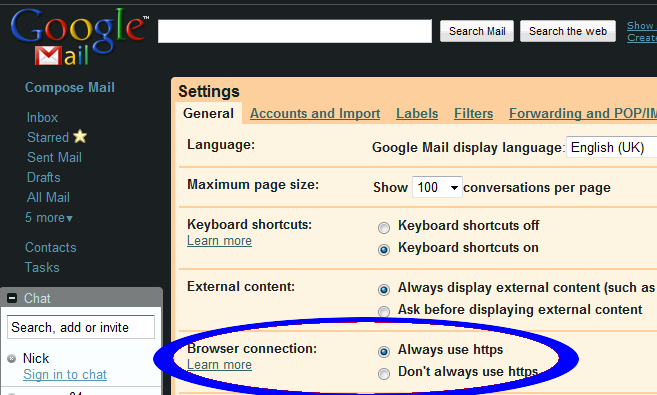Click the Search, add or invite field
Screen dimensions: 657x395
81,327
